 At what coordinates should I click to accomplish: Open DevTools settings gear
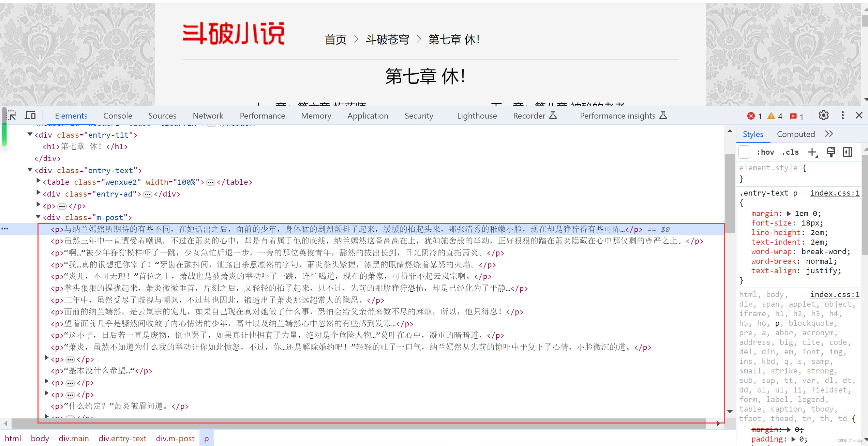coord(823,116)
